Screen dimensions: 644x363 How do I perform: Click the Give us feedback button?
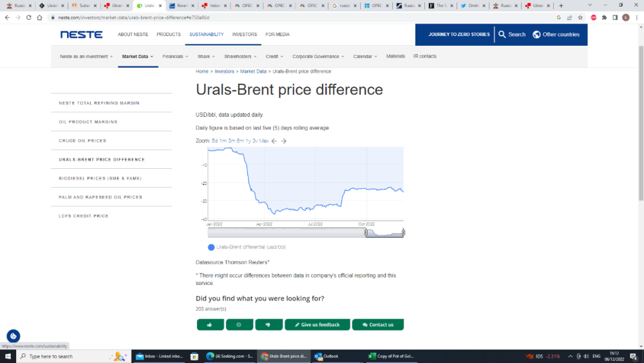tap(317, 324)
